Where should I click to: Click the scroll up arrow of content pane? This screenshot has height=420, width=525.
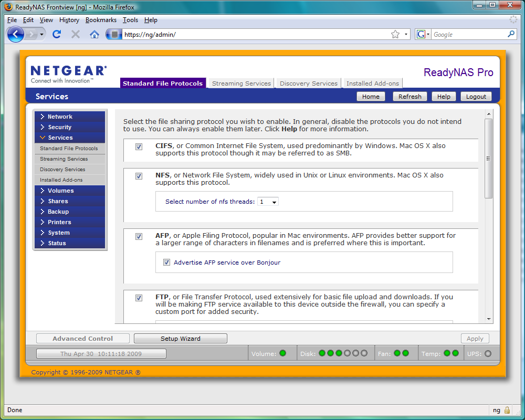tap(489, 114)
